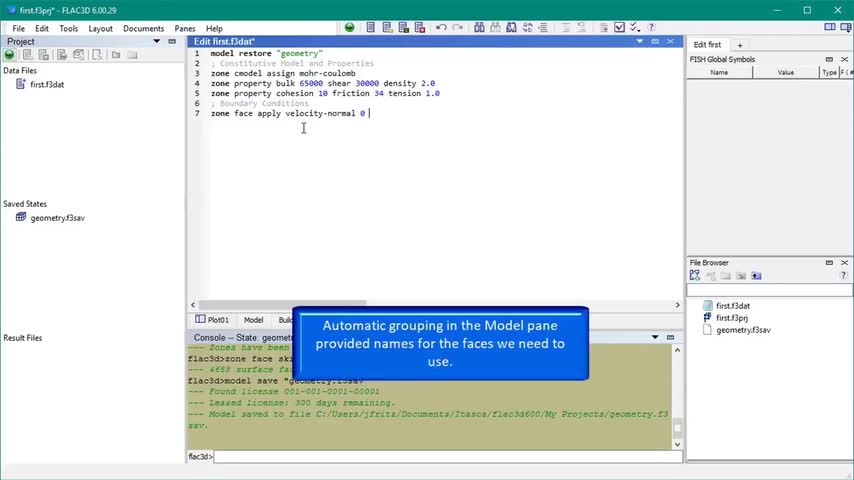Open the Project pane dropdown arrow
The width and height of the screenshot is (854, 480).
click(x=157, y=41)
